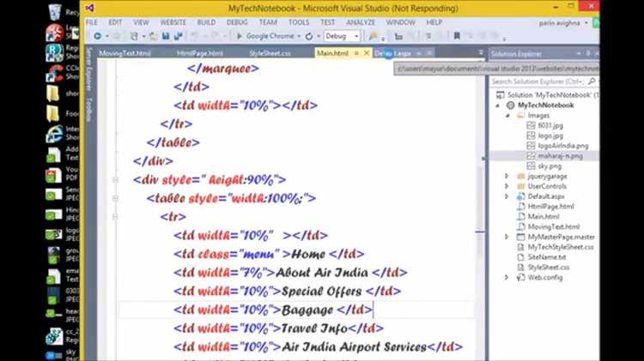
Task: Switch to the StyleSheet.css tab
Action: point(270,53)
